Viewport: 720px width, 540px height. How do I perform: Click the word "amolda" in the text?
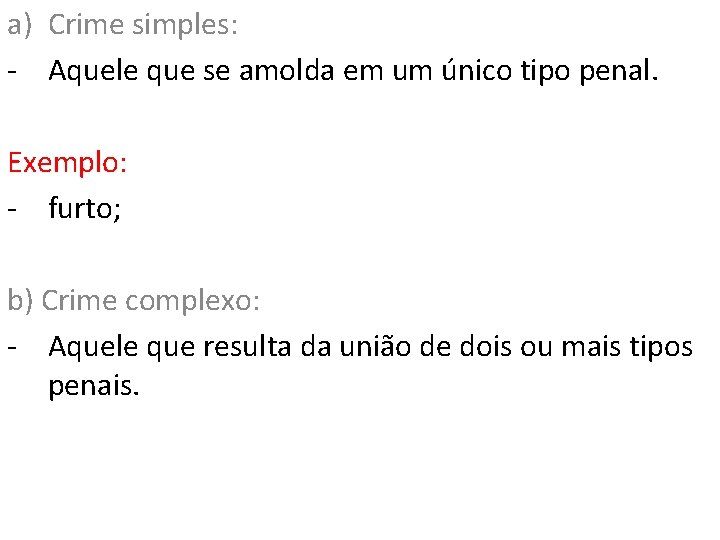pos(287,71)
